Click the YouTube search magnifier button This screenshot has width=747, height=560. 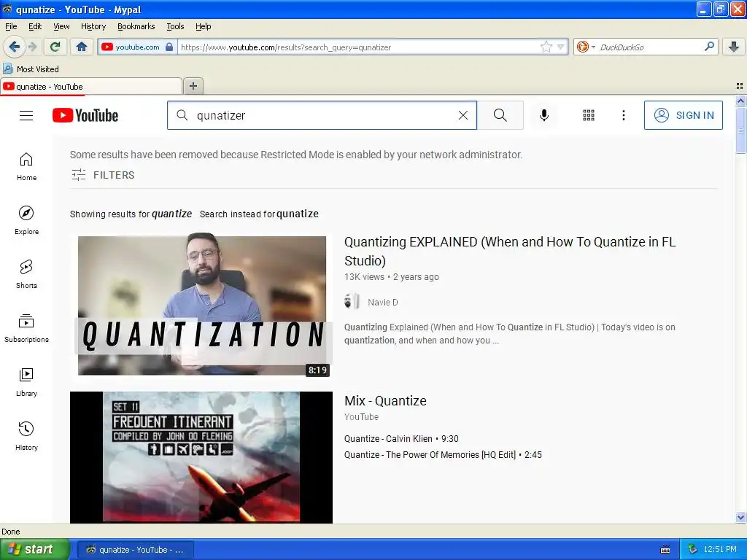click(500, 115)
